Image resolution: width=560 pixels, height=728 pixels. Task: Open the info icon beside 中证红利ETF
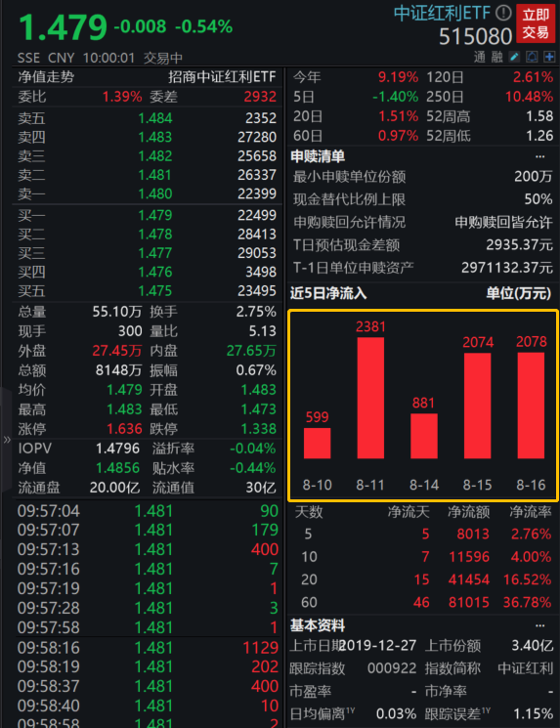pyautogui.click(x=503, y=13)
